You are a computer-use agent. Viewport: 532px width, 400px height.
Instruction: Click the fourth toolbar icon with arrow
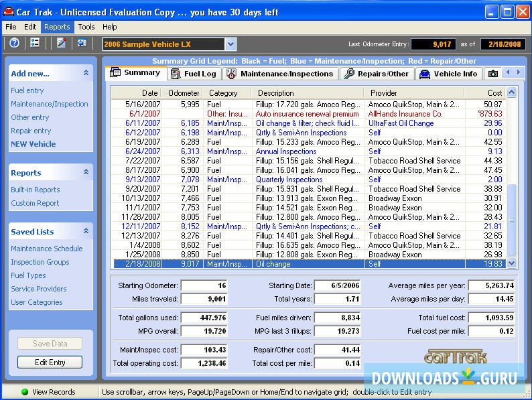click(82, 43)
